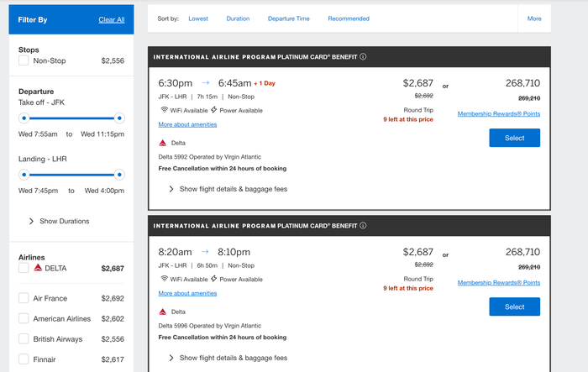Open Membership Rewards Points link on 6:30pm flight
The width and height of the screenshot is (588, 372).
click(x=499, y=113)
